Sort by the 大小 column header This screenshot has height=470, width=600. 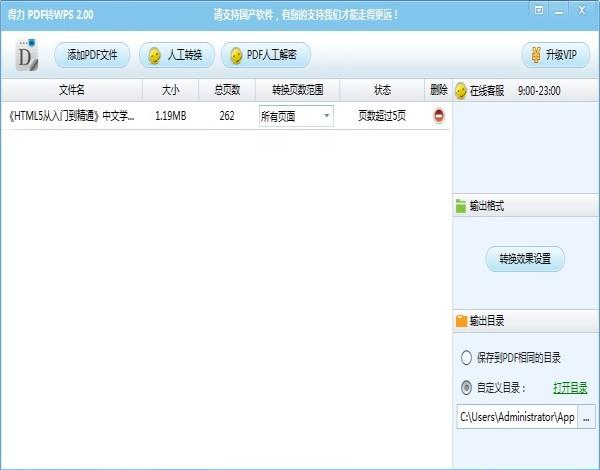click(171, 90)
